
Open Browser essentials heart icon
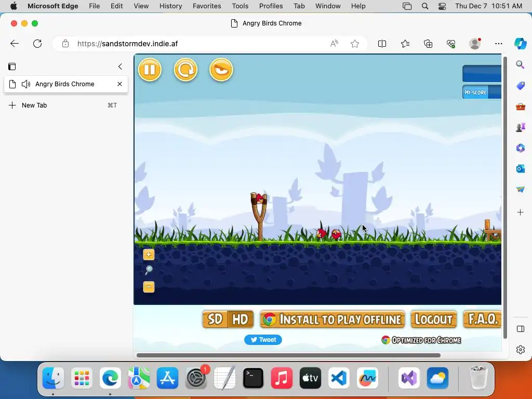451,44
